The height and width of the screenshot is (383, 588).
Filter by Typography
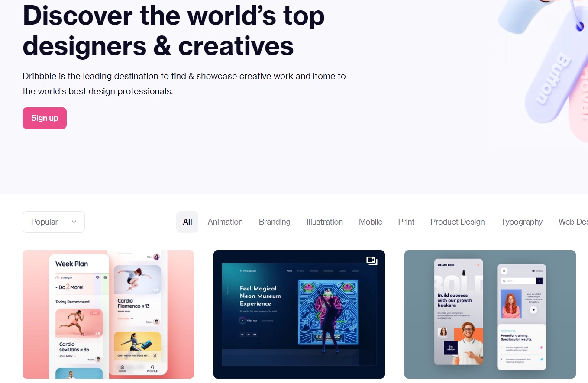(x=522, y=222)
